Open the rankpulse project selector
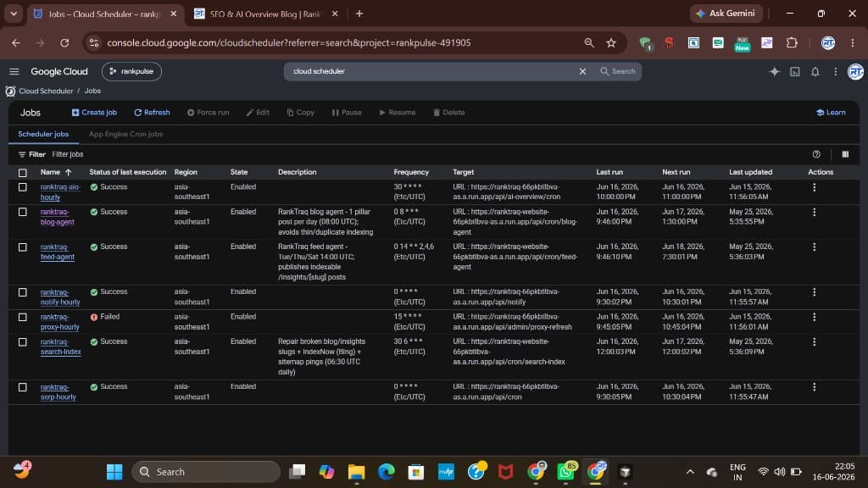This screenshot has height=488, width=868. pyautogui.click(x=131, y=71)
